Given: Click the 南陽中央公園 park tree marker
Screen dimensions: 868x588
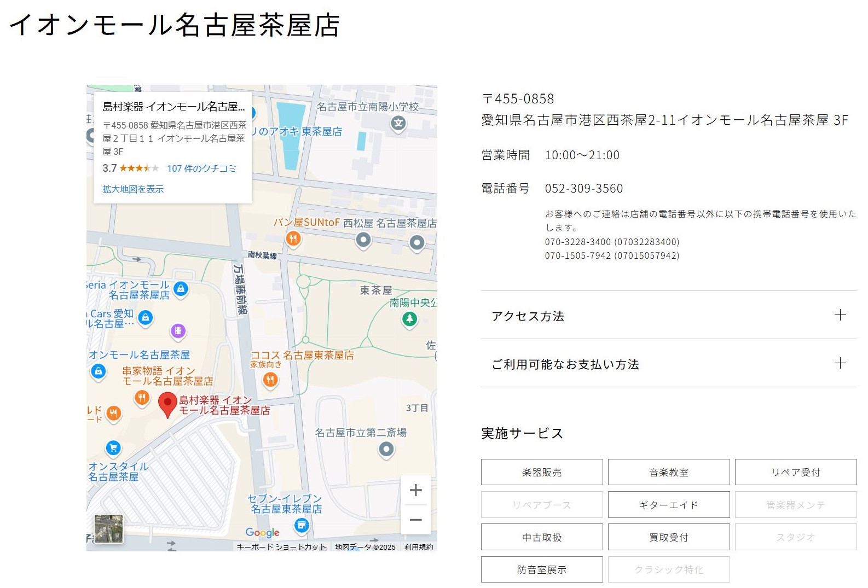Looking at the screenshot, I should click(x=409, y=319).
